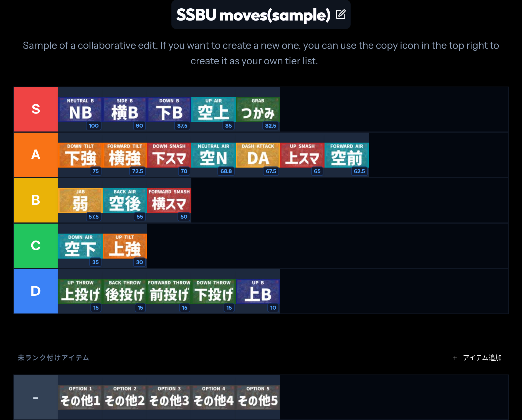
Task: Select the Down Tilt move tile
Action: (x=80, y=155)
